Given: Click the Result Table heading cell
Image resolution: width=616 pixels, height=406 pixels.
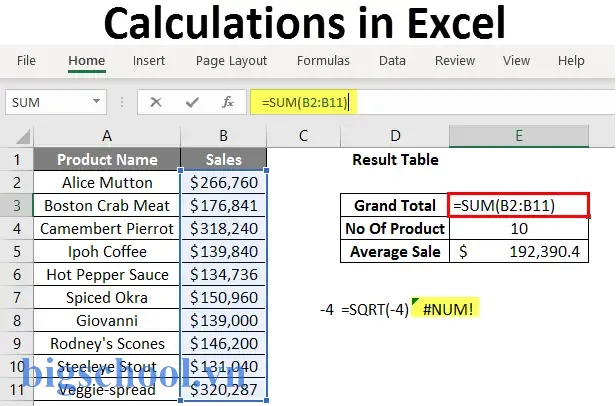Looking at the screenshot, I should (395, 159).
